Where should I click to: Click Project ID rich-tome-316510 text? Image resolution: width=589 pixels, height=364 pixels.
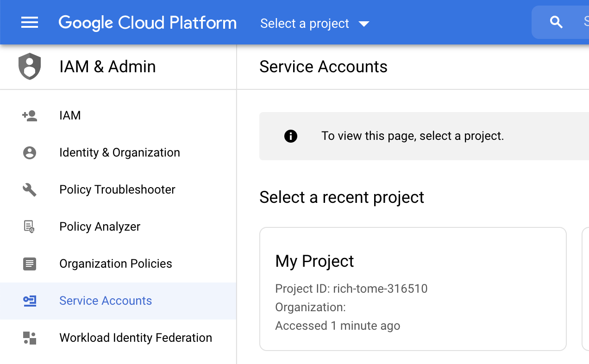point(351,289)
